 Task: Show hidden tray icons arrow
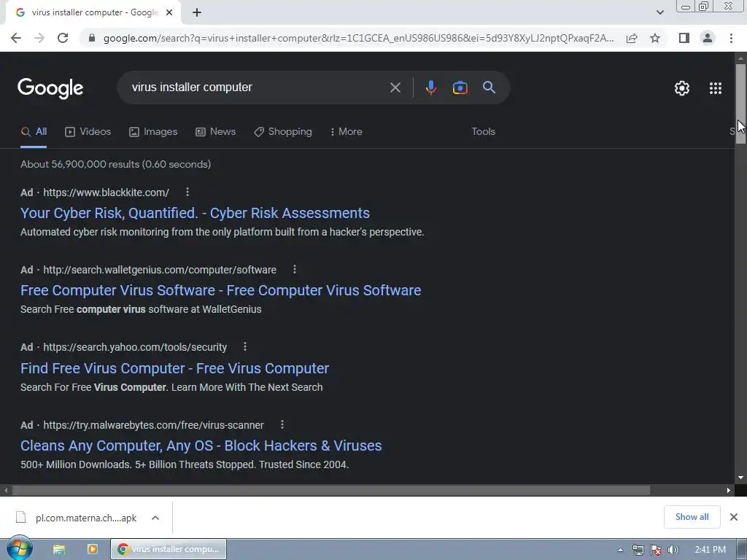click(620, 550)
